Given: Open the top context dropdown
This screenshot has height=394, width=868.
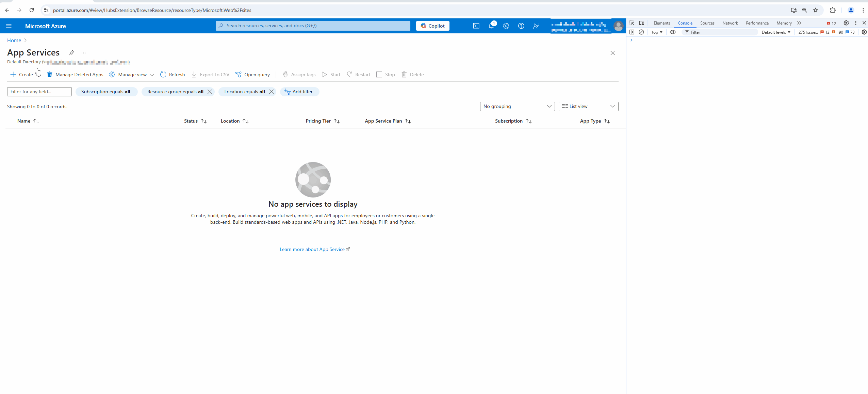Looking at the screenshot, I should 657,32.
